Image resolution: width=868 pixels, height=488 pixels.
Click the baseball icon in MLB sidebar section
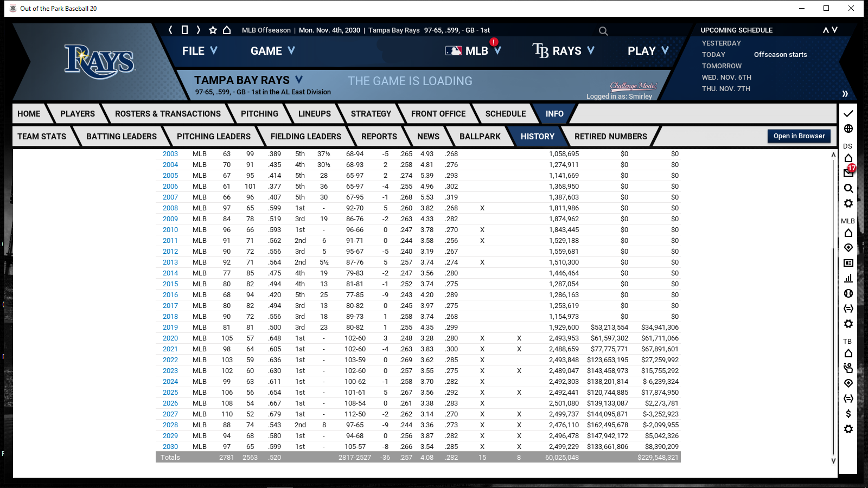pyautogui.click(x=848, y=293)
